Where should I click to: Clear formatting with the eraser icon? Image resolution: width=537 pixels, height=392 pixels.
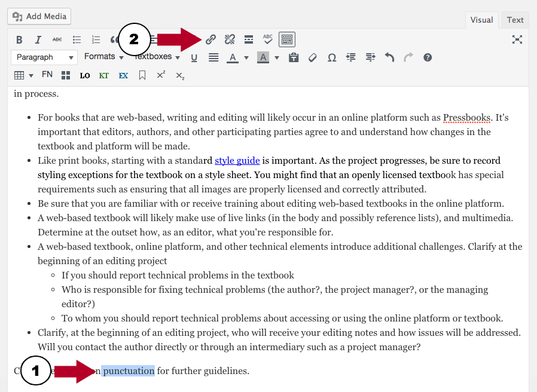click(312, 57)
